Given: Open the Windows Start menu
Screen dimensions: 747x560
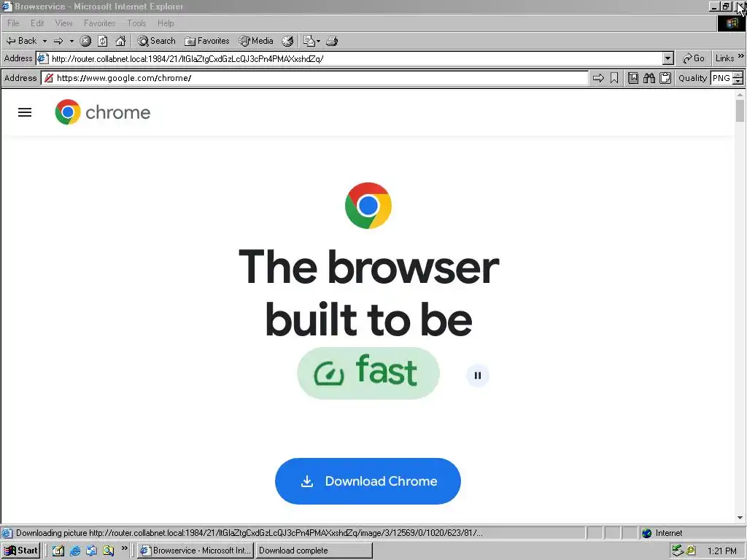Looking at the screenshot, I should pyautogui.click(x=21, y=551).
